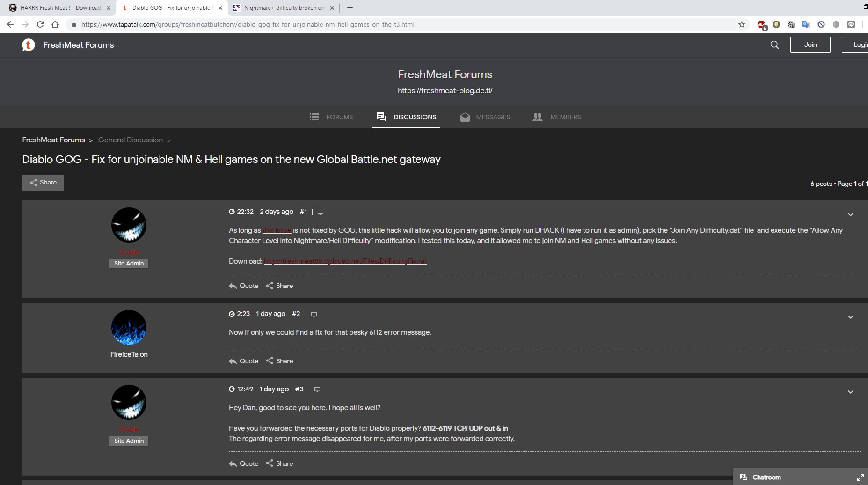Screen dimensions: 868x485
Task: Switch to the DISCUSSIONS tab
Action: pos(406,117)
